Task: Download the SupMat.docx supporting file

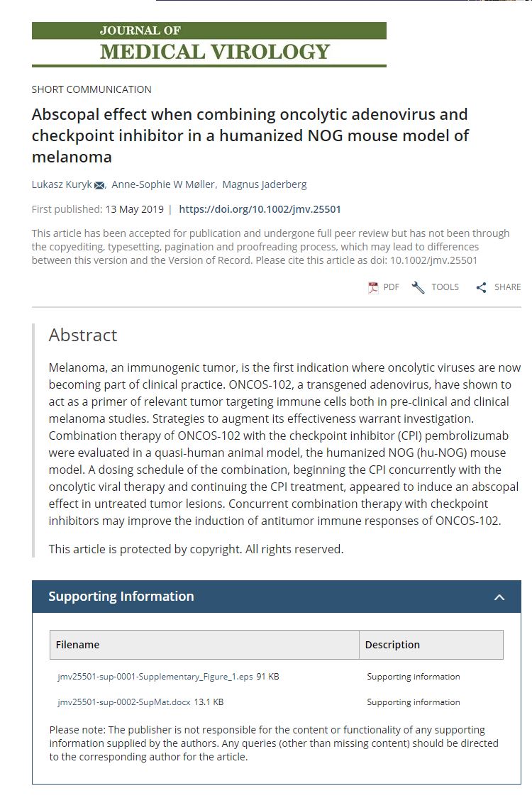Action: coord(124,702)
